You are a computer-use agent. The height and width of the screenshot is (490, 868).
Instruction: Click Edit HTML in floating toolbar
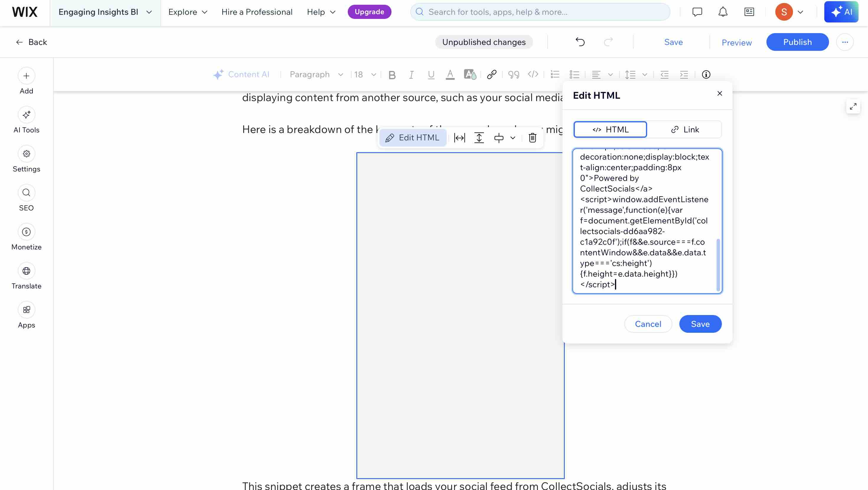pyautogui.click(x=413, y=138)
